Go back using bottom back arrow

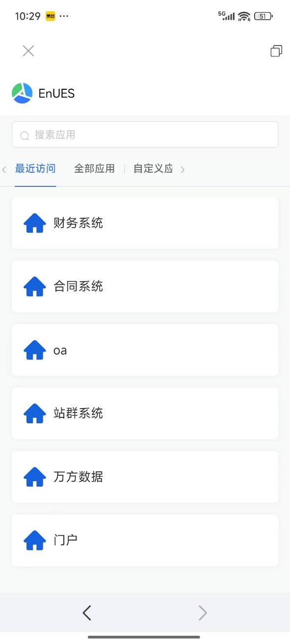pos(87,613)
